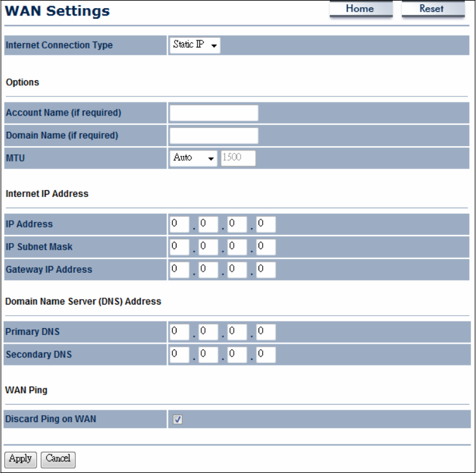Viewport: 476px width, 473px height.
Task: Click fourth octet of IP Subnet Mask
Action: tap(266, 247)
